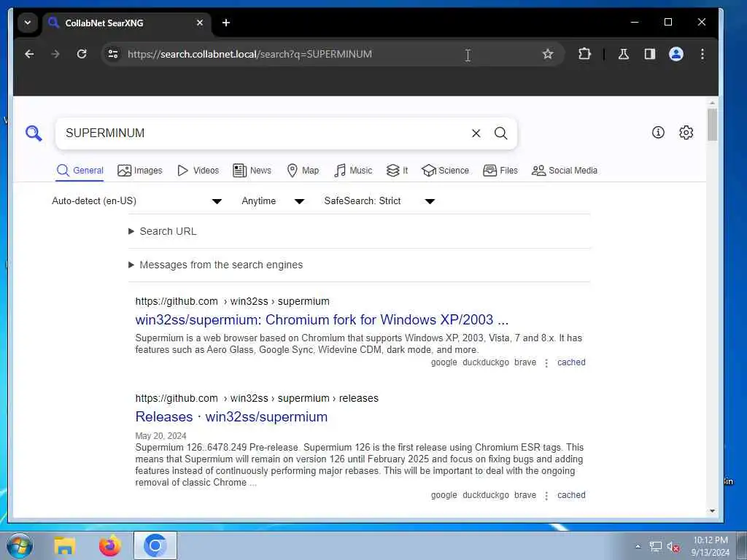The width and height of the screenshot is (747, 560).
Task: Click the github.com win32ss supermium URL breadcrumb
Action: (x=233, y=301)
